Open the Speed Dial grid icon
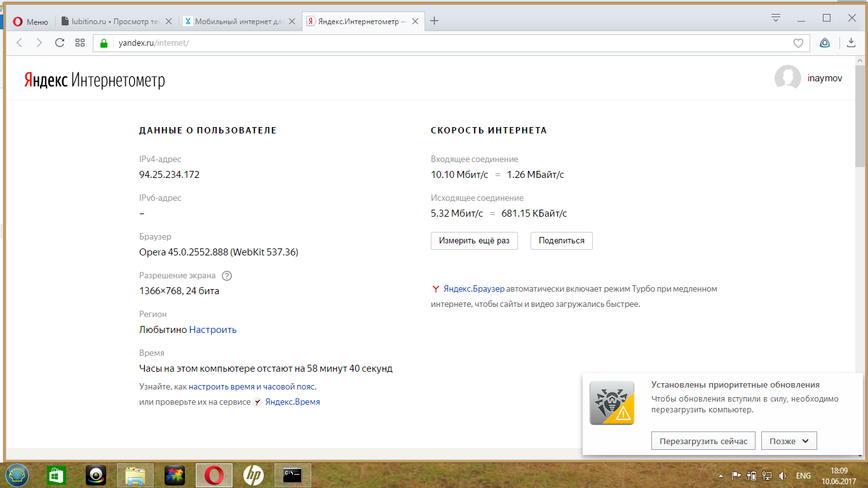The height and width of the screenshot is (488, 868). (x=80, y=43)
